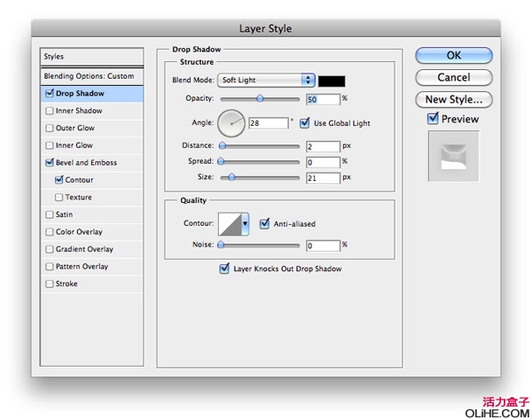Viewport: 532px width, 420px height.
Task: Enable the Gradient Overlay checkbox
Action: [50, 249]
